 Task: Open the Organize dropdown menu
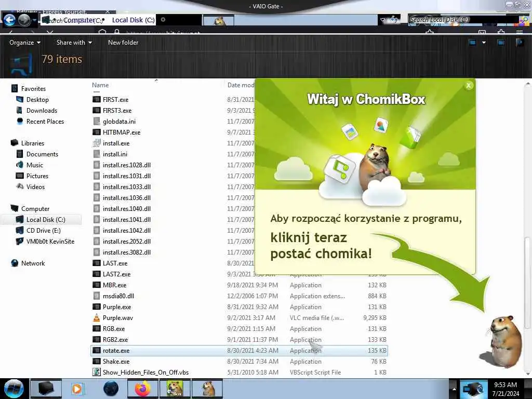point(25,43)
